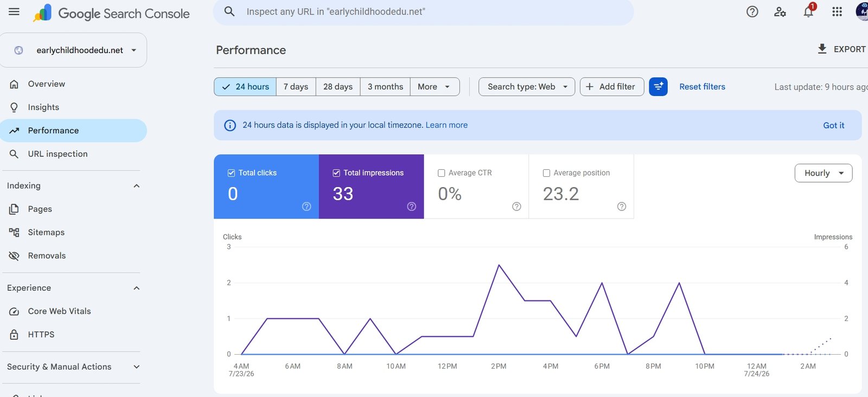Open the Google apps grid icon
The height and width of the screenshot is (397, 868).
point(837,11)
